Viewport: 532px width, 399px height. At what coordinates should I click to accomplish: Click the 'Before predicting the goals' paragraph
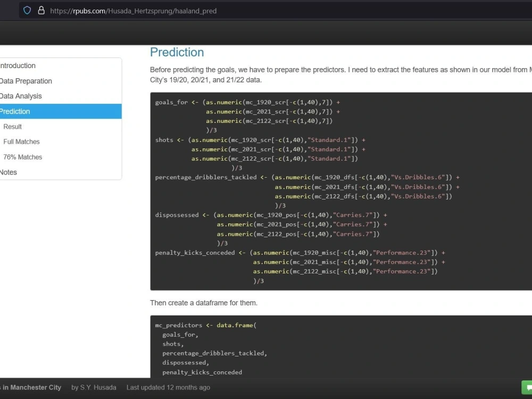(341, 75)
